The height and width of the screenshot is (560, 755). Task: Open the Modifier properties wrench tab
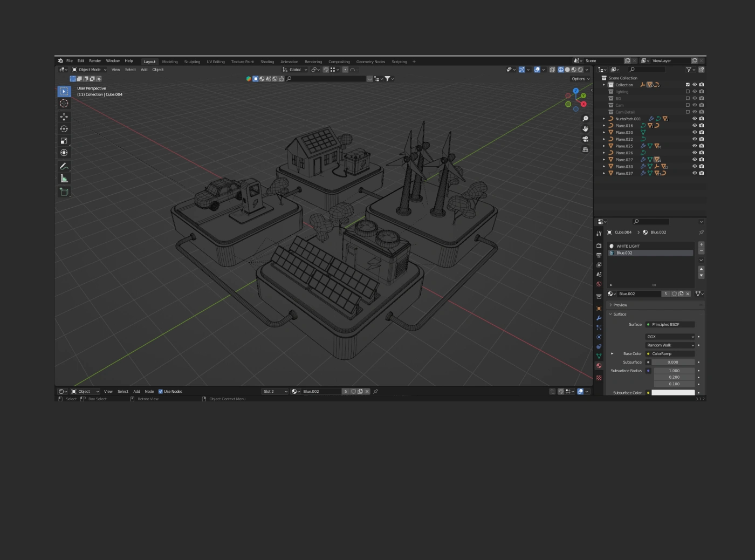599,318
